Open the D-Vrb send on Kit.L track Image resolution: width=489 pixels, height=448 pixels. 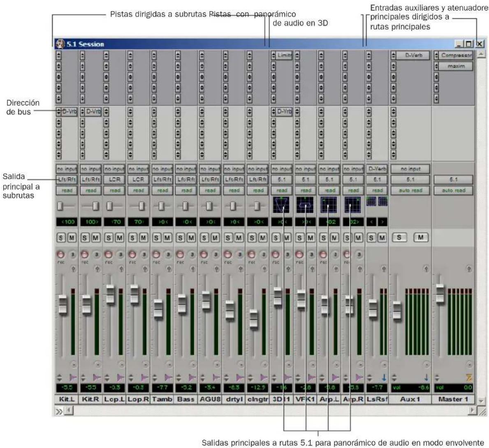69,112
